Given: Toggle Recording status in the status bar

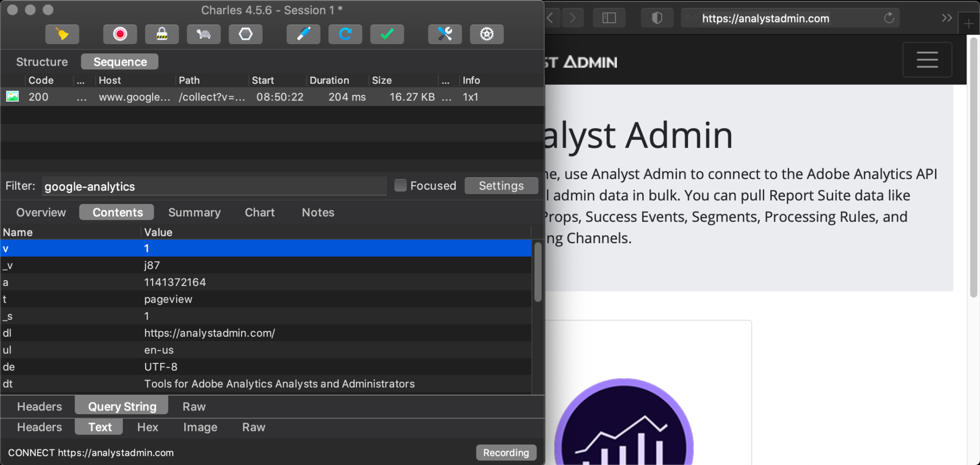Looking at the screenshot, I should click(x=506, y=453).
